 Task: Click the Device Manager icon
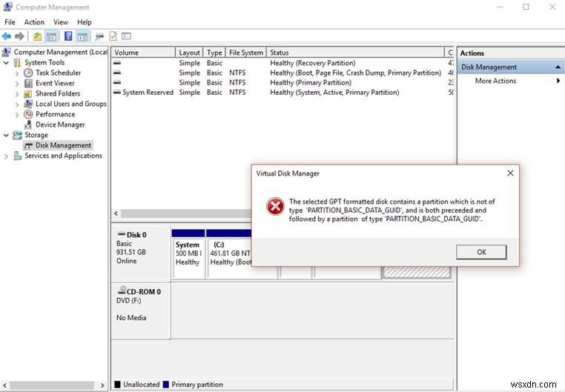(28, 124)
